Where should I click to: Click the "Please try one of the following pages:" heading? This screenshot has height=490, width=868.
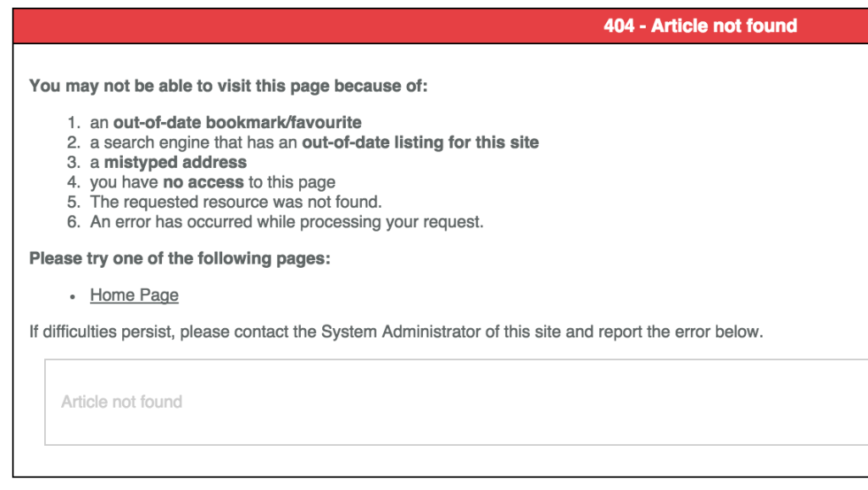(180, 259)
